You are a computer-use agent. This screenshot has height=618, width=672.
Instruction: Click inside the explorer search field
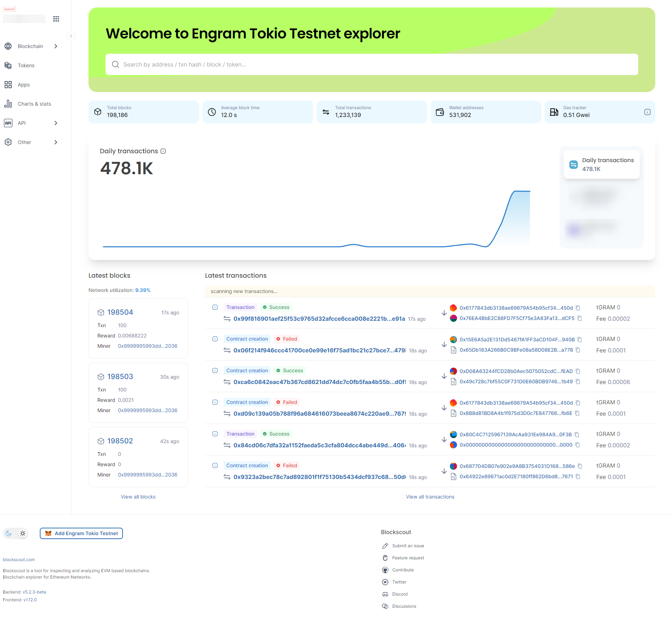click(372, 64)
